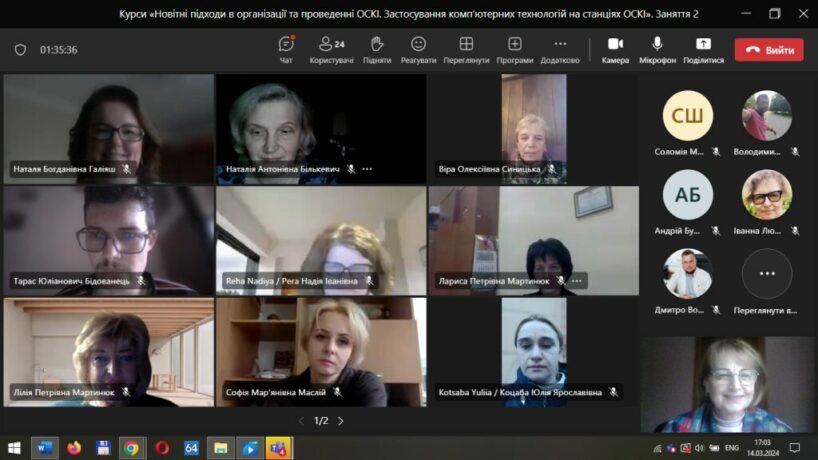Open more options on Лариса Петрівна Мартинюк tile
Screen dimensions: 818x460
[577, 281]
